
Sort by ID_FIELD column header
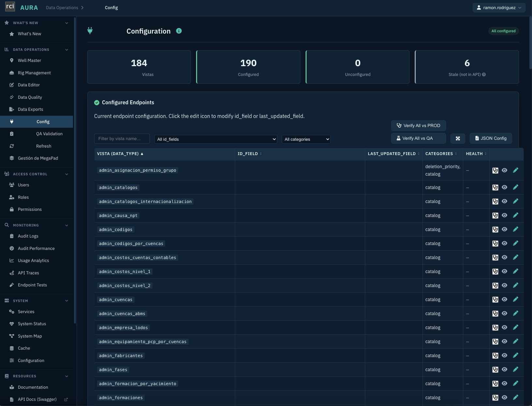(x=300, y=154)
